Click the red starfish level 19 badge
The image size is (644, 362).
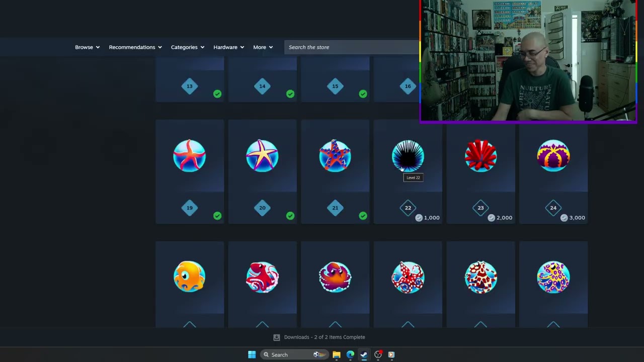[x=189, y=156]
